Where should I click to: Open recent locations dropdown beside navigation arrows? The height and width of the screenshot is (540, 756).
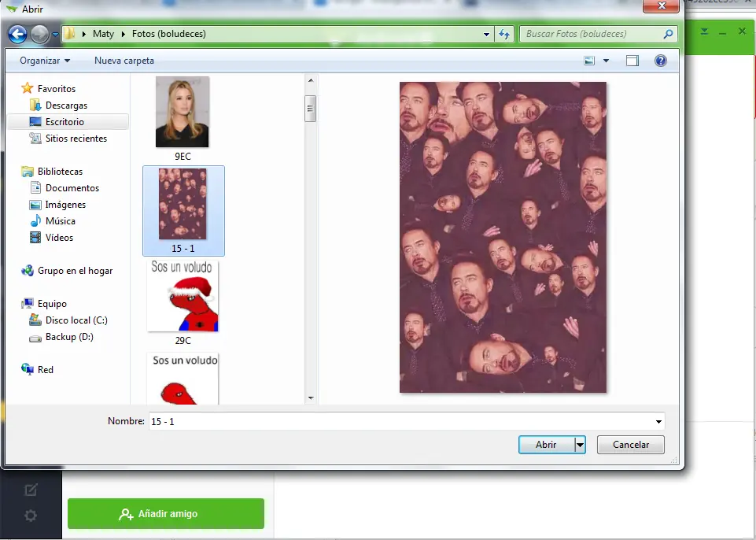pyautogui.click(x=55, y=35)
